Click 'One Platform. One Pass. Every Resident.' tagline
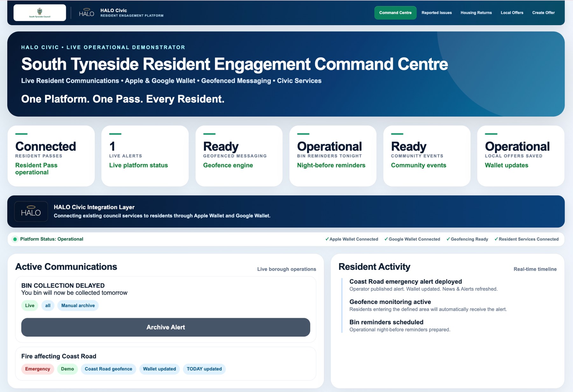573x392 pixels. 123,99
